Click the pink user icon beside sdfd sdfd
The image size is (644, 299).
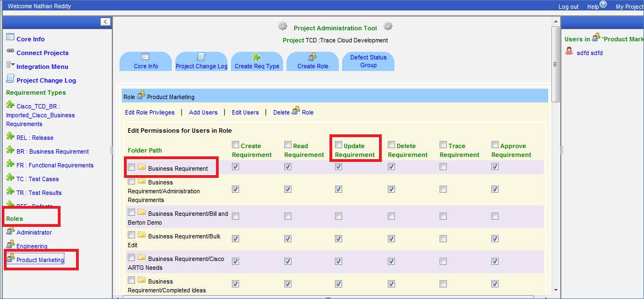coord(569,51)
